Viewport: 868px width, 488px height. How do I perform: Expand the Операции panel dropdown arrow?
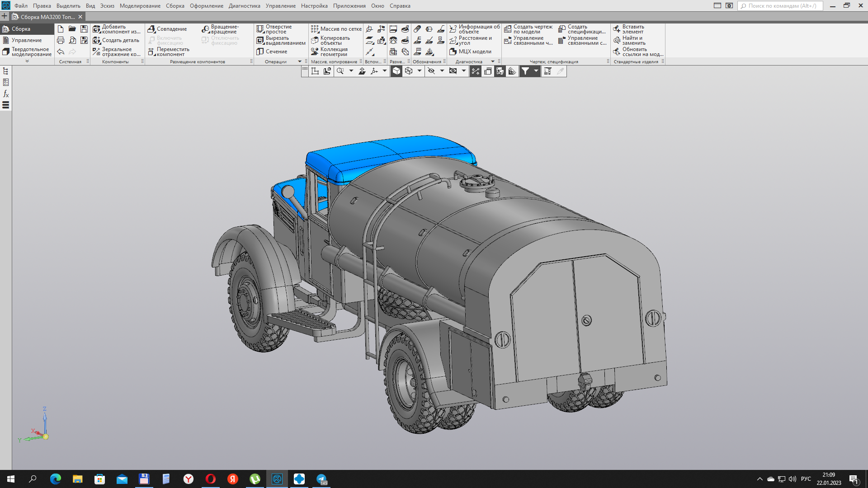pyautogui.click(x=300, y=61)
